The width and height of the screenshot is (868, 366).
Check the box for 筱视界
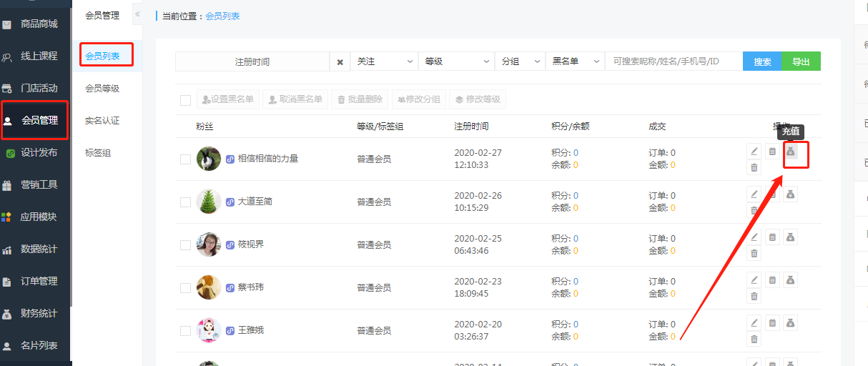186,245
